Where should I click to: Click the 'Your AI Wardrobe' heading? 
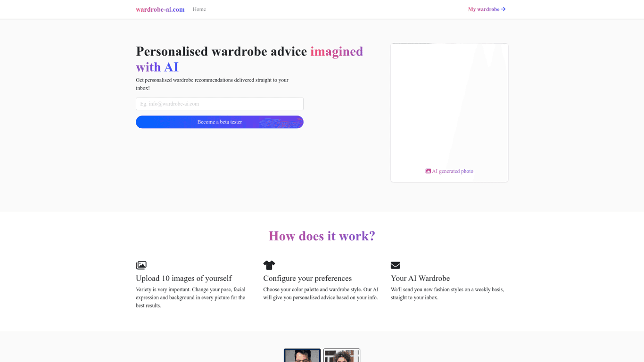click(x=420, y=278)
